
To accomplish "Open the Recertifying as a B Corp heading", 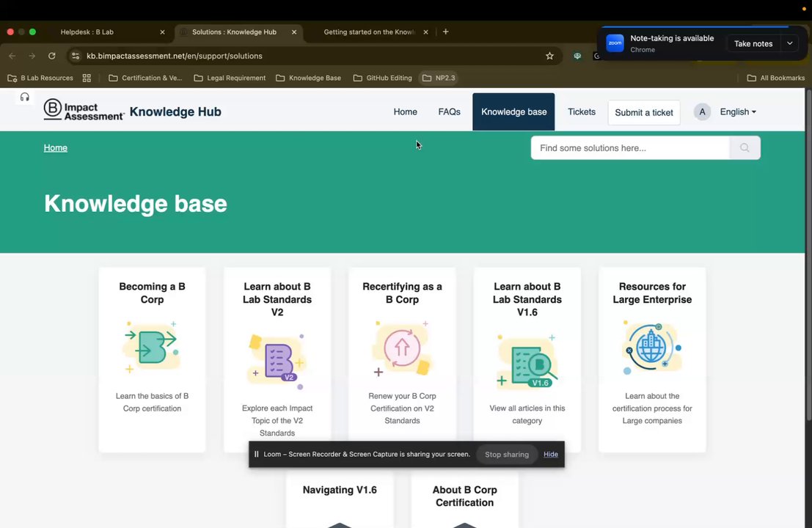I will pos(402,293).
